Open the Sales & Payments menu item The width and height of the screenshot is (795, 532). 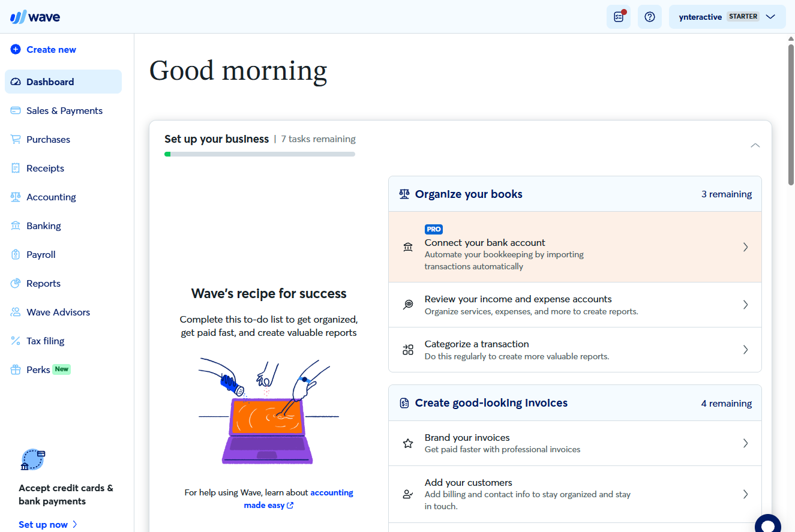(63, 111)
